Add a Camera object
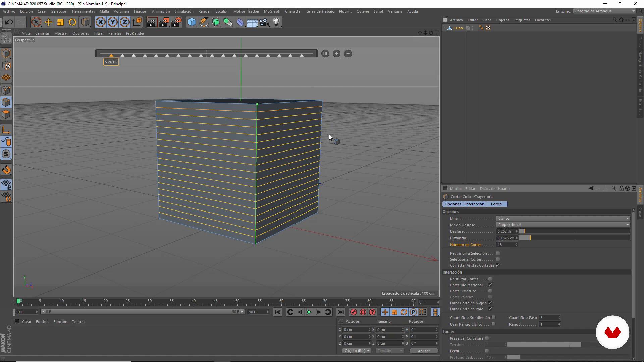This screenshot has height=362, width=644. pyautogui.click(x=264, y=22)
